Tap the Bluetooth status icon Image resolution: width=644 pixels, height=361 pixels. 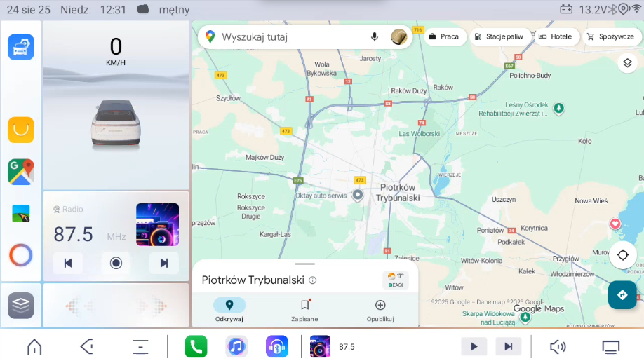point(612,9)
